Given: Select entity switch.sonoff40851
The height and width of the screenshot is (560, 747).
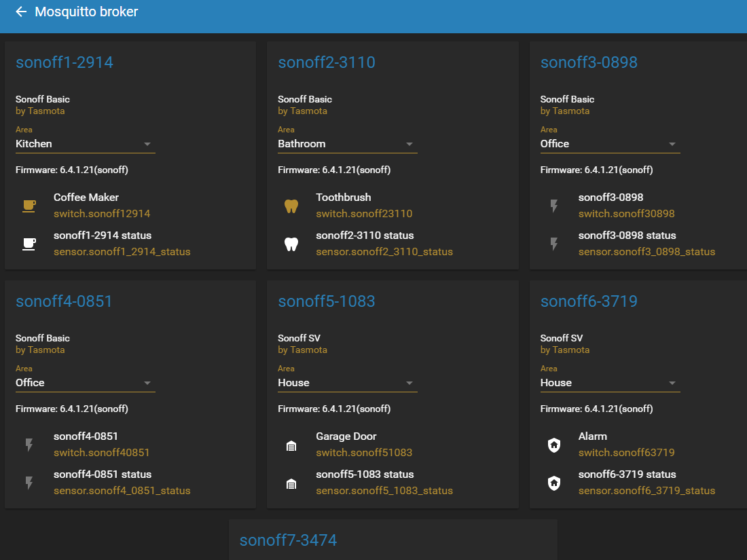Looking at the screenshot, I should (x=101, y=453).
